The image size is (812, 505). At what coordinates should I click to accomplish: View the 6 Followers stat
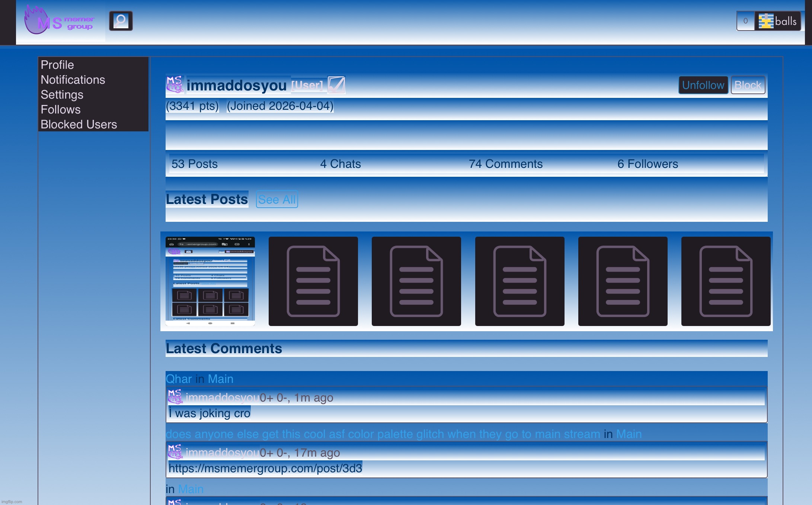tap(648, 164)
